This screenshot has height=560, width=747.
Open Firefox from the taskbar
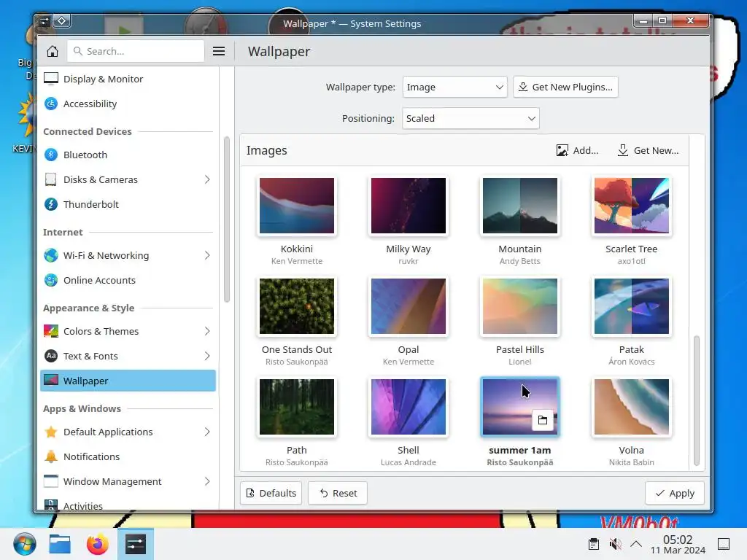98,544
